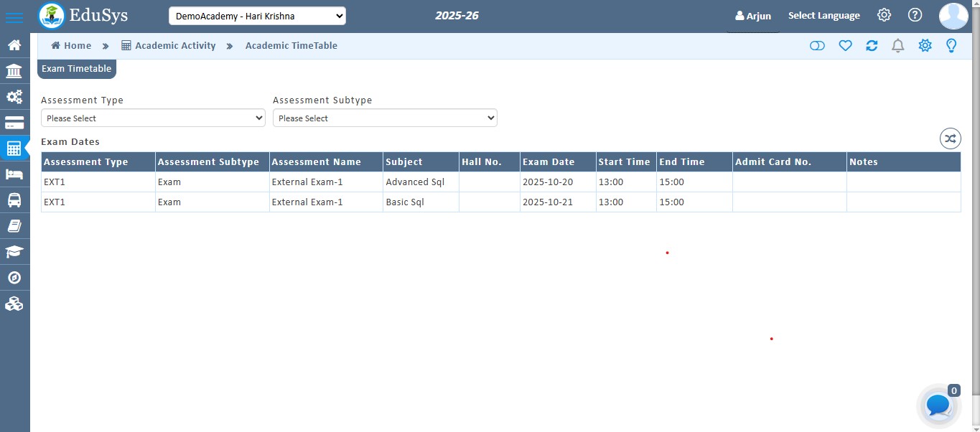Click Select Language in header
980x432 pixels.
point(823,16)
